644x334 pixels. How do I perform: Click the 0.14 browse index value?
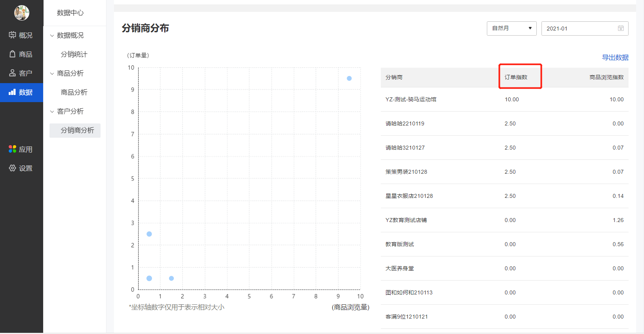point(618,196)
